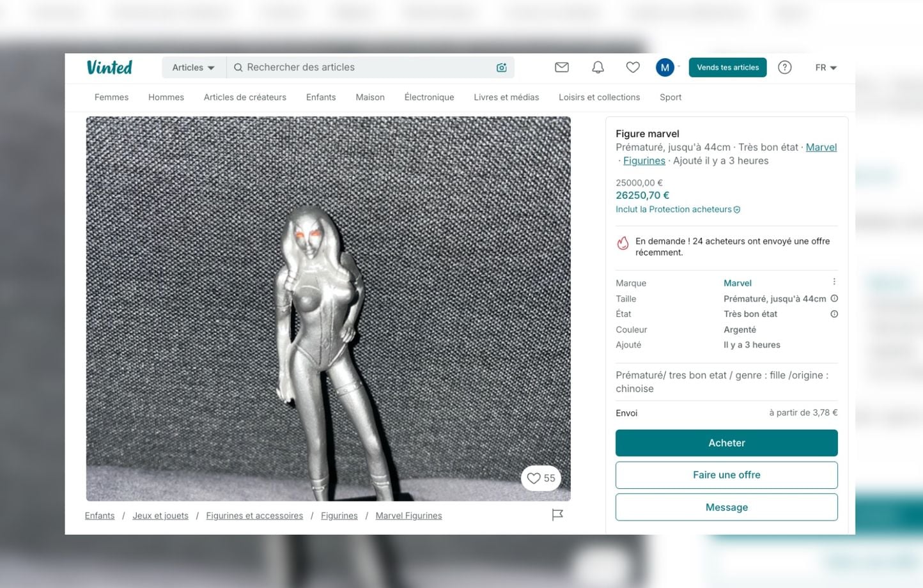923x588 pixels.
Task: Open the Sport category
Action: point(671,97)
